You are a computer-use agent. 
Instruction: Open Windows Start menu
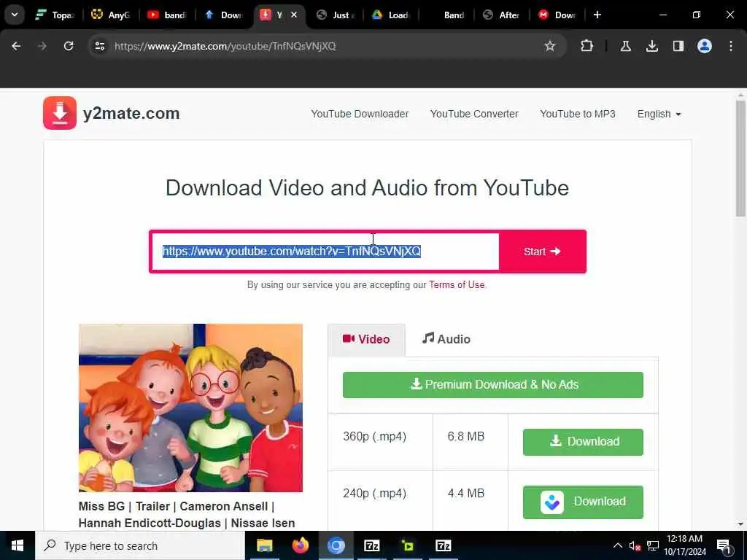tap(18, 545)
